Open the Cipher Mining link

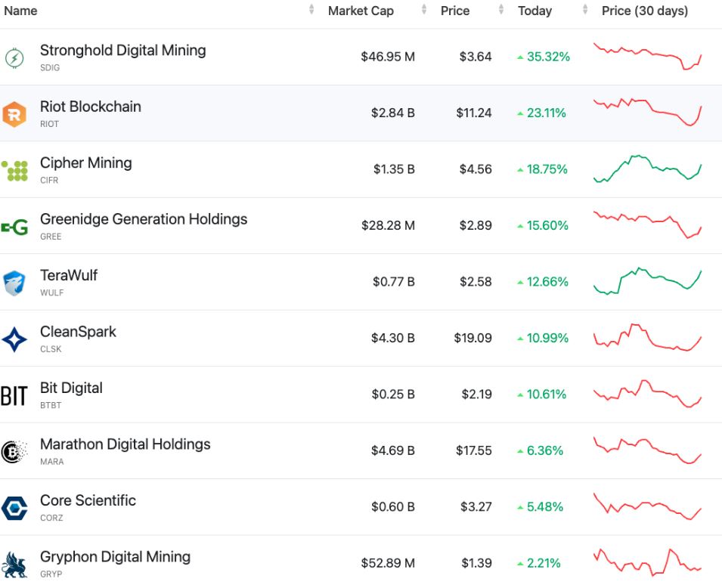pyautogui.click(x=86, y=163)
